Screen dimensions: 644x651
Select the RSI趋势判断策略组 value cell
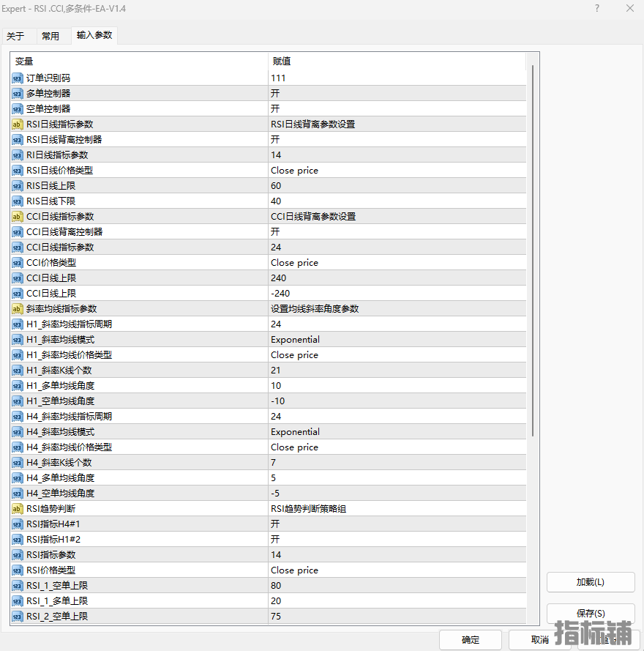(397, 509)
